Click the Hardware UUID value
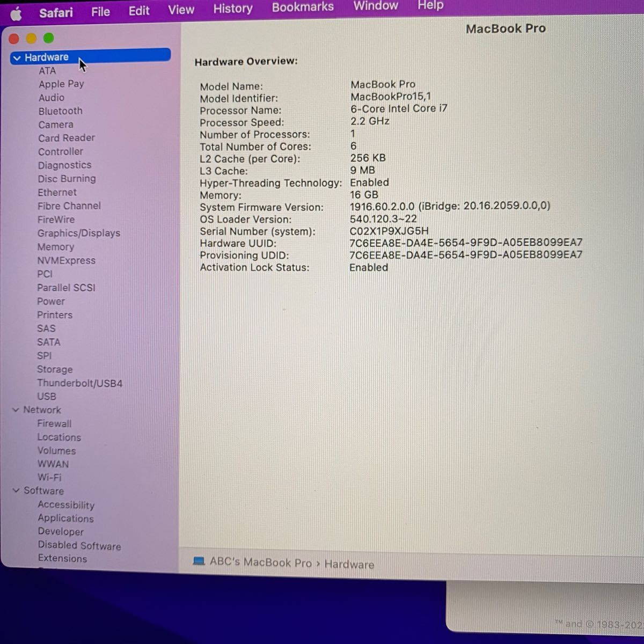This screenshot has height=644, width=644. [x=466, y=243]
